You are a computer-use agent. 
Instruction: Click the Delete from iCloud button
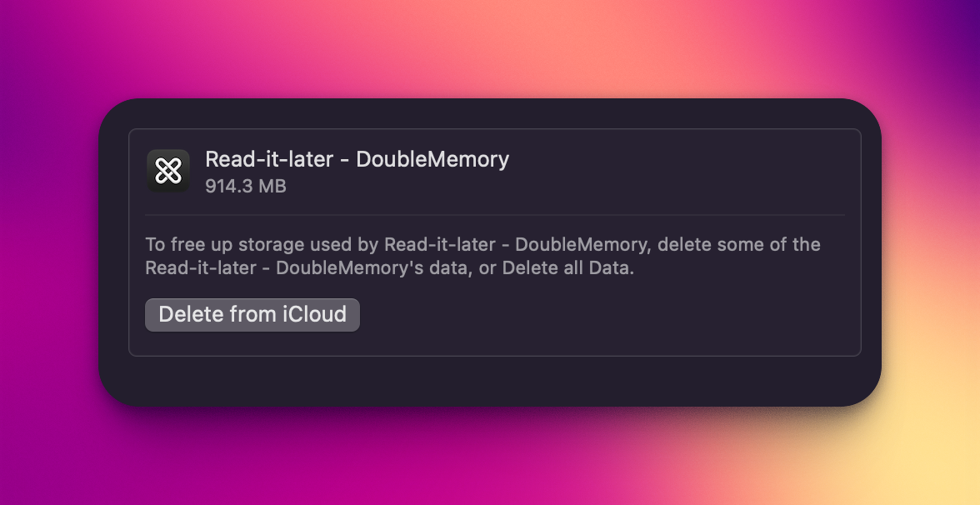252,314
